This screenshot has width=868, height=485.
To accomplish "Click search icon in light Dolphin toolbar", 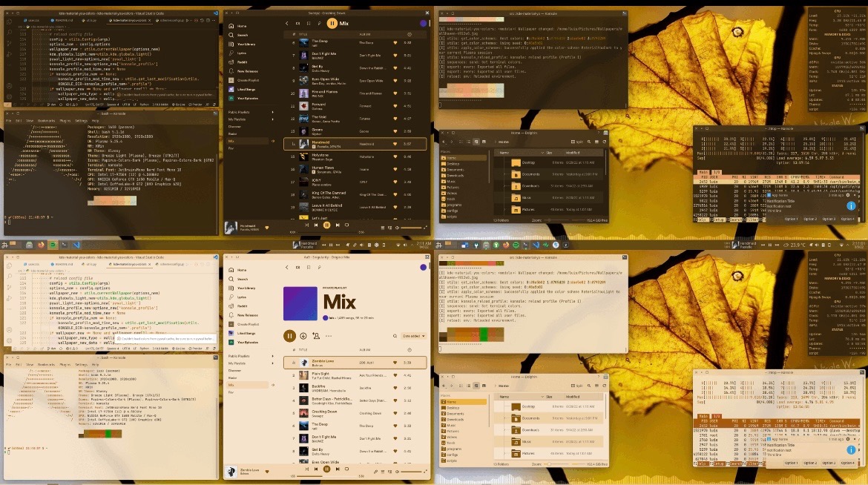I will 589,386.
